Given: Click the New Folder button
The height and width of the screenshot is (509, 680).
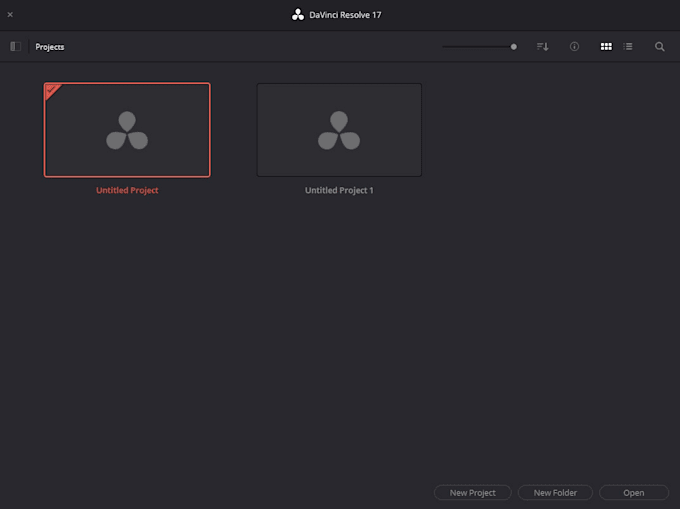Looking at the screenshot, I should click(555, 493).
